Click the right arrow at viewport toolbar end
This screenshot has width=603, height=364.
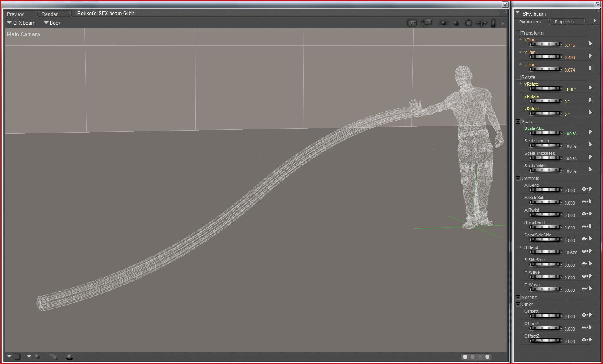tap(503, 23)
